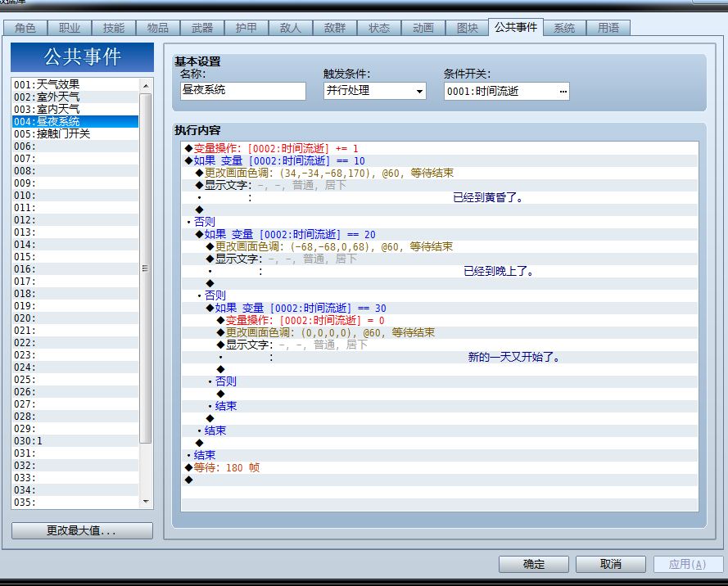Click the event list scroll-down arrow
The height and width of the screenshot is (586, 728).
coord(146,502)
